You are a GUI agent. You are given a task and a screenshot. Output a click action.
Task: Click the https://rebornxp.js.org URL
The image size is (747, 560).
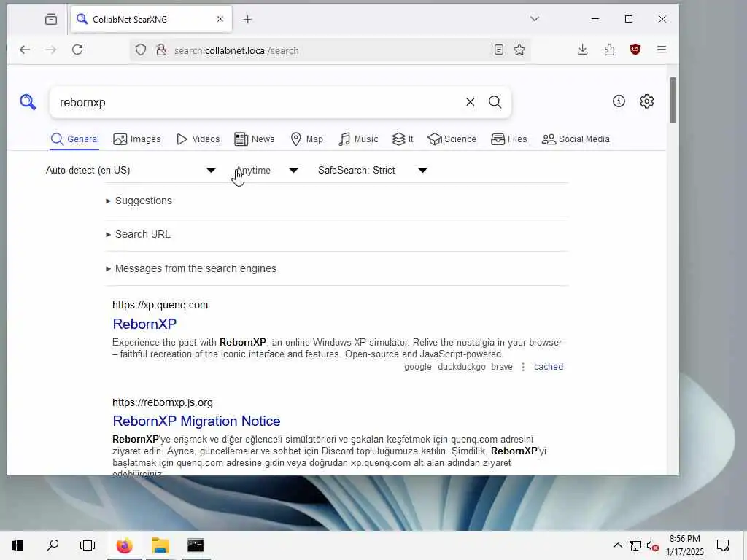point(163,402)
